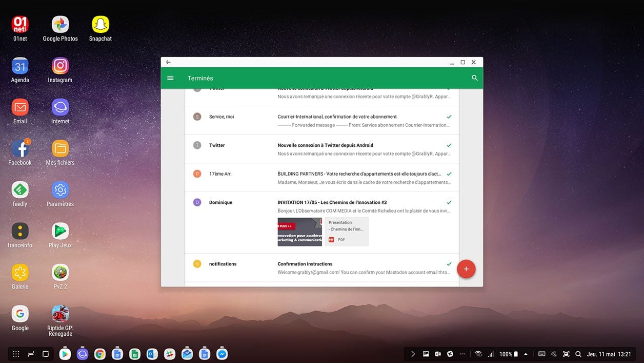Open Snapchat desktop shortcut

100,29
